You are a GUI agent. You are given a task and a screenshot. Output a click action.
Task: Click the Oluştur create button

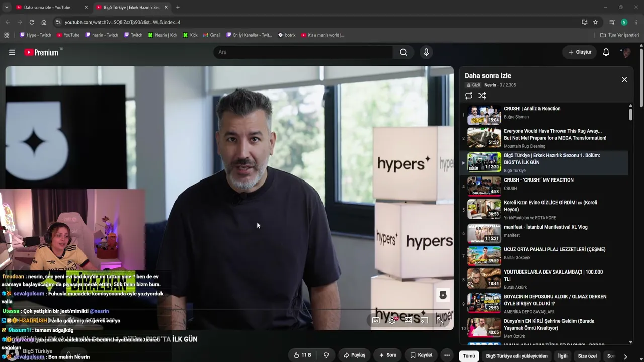tap(580, 52)
